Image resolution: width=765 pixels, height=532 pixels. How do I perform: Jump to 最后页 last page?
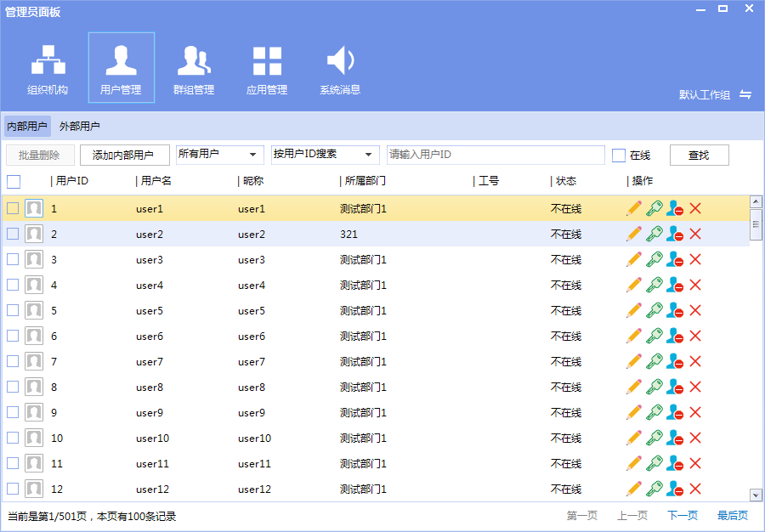click(733, 515)
